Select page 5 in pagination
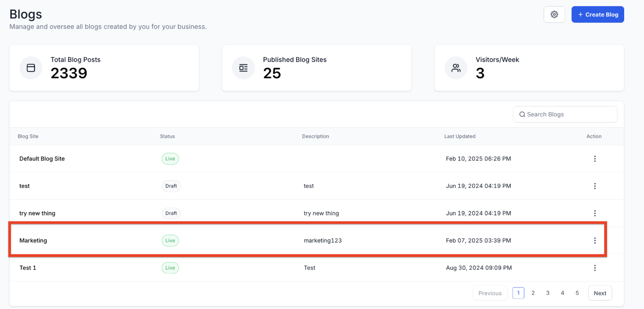 coord(577,293)
